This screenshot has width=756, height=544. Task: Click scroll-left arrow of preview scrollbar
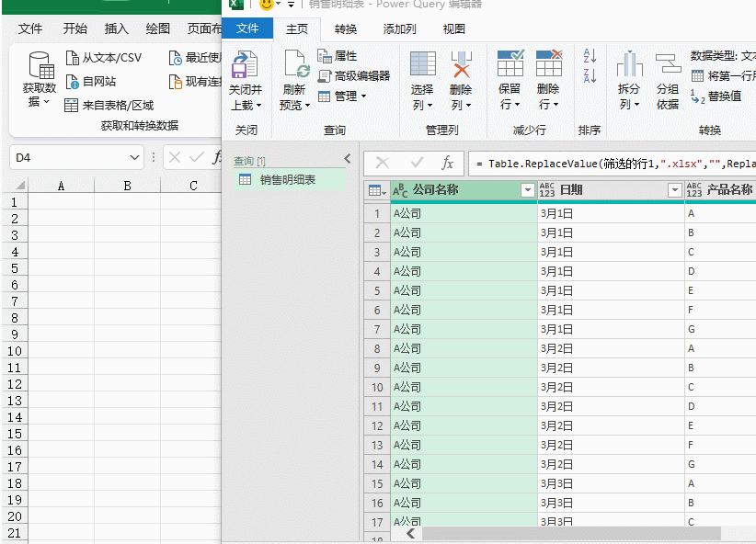[411, 533]
